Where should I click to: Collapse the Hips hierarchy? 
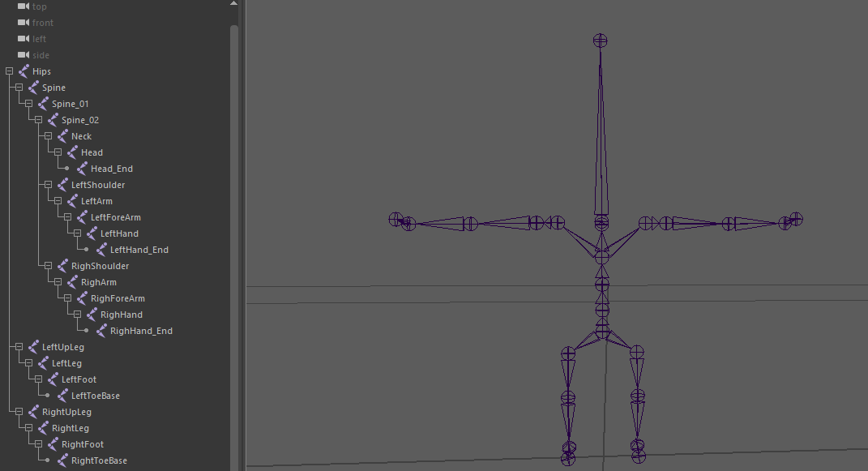pos(10,71)
